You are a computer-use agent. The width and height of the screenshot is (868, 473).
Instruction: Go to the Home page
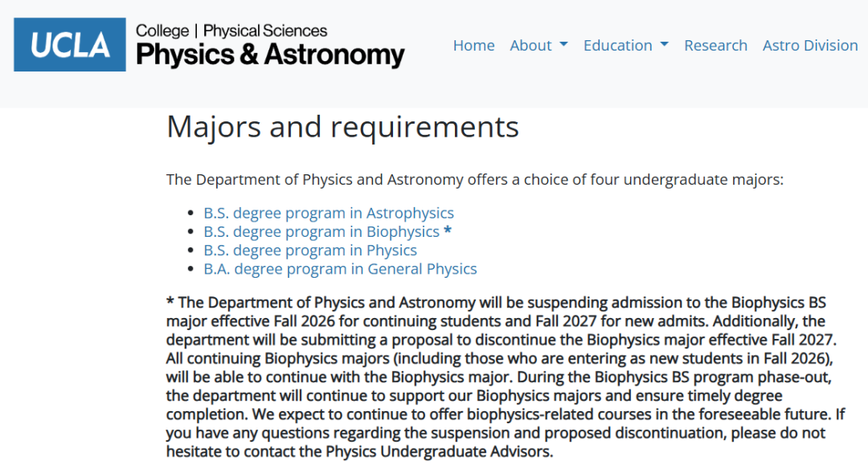(474, 45)
